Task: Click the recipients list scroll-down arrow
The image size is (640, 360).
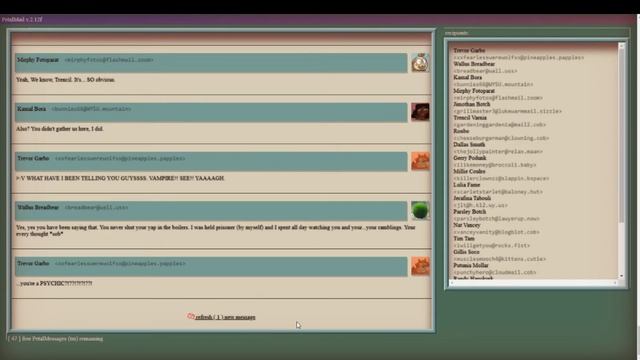Action: coord(622,276)
